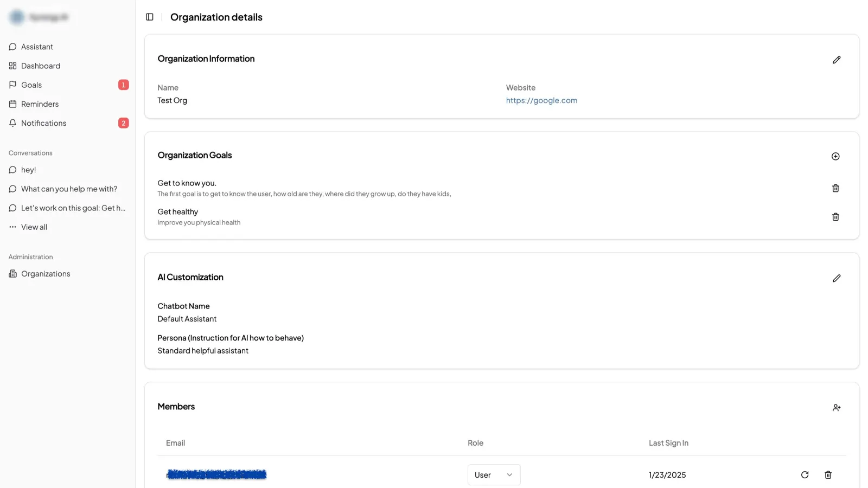Screen dimensions: 868x488
Task: Edit Organization Information with pencil icon
Action: point(837,60)
